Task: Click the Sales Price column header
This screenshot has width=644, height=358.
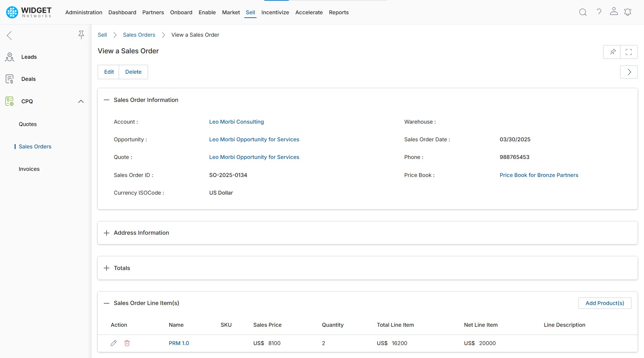Action: click(x=267, y=325)
